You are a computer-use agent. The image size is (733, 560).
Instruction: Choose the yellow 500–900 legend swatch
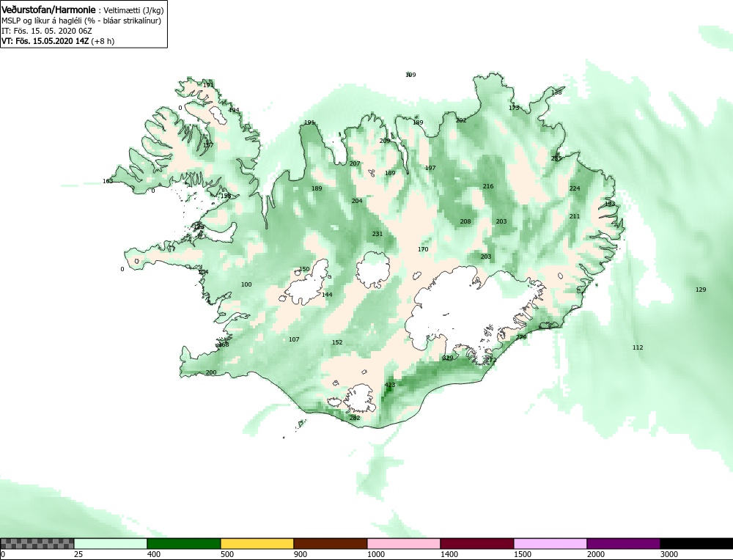point(257,543)
